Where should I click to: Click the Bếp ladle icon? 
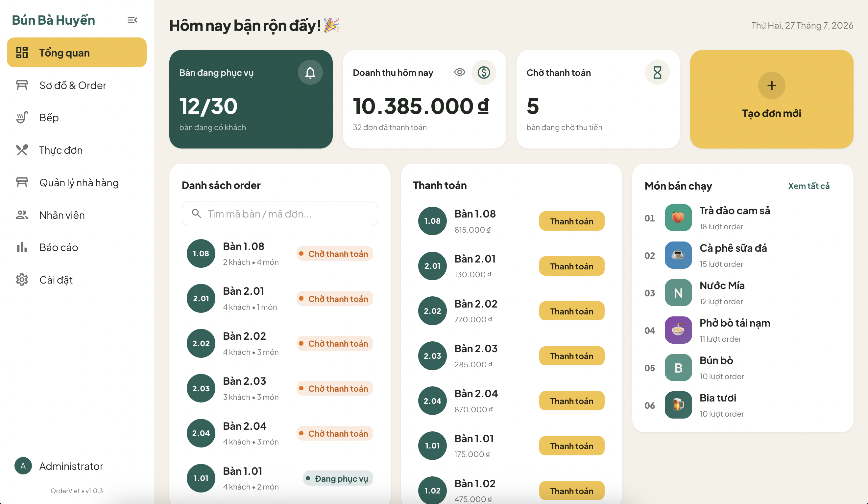point(22,118)
